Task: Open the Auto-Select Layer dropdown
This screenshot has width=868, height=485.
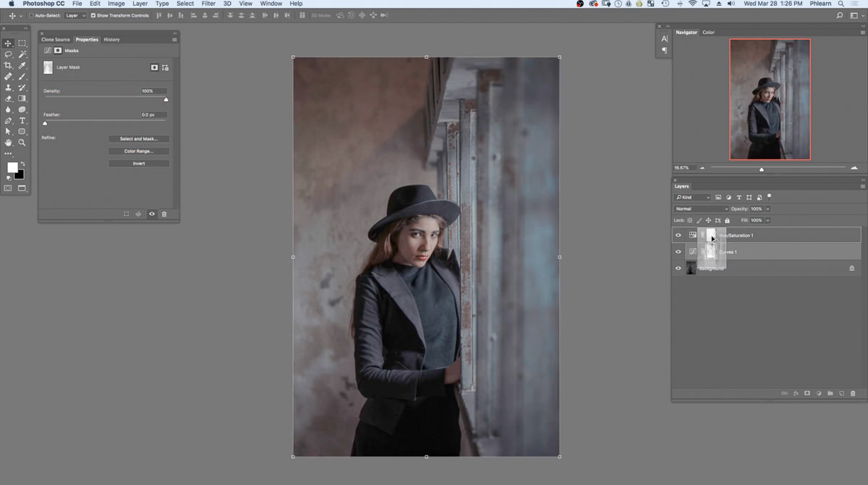Action: (75, 15)
